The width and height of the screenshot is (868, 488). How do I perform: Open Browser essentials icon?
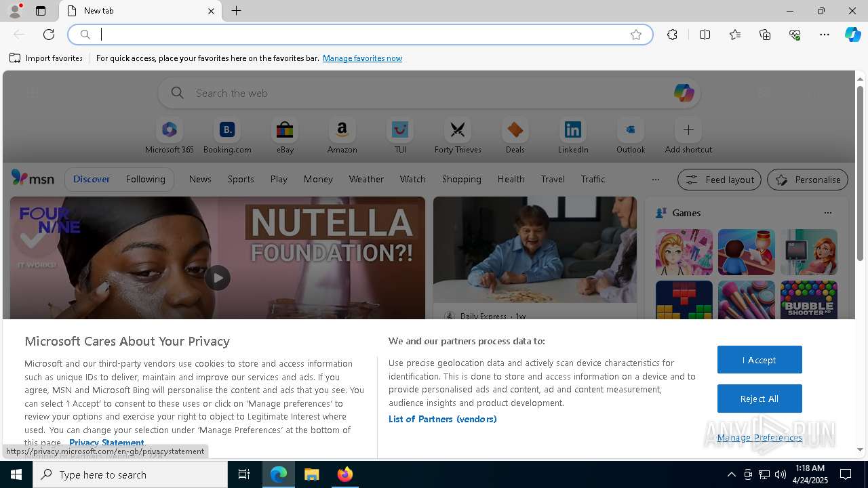click(x=795, y=35)
